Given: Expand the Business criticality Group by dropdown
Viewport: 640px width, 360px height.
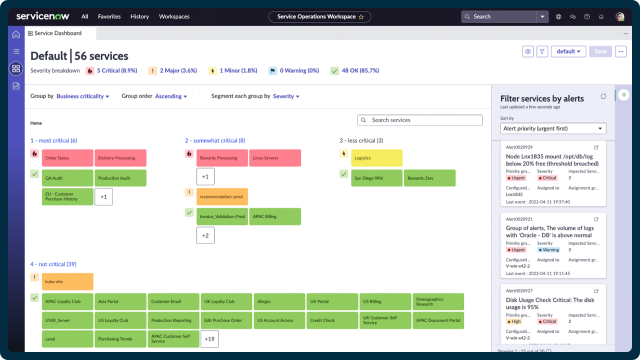Looking at the screenshot, I should (82, 96).
